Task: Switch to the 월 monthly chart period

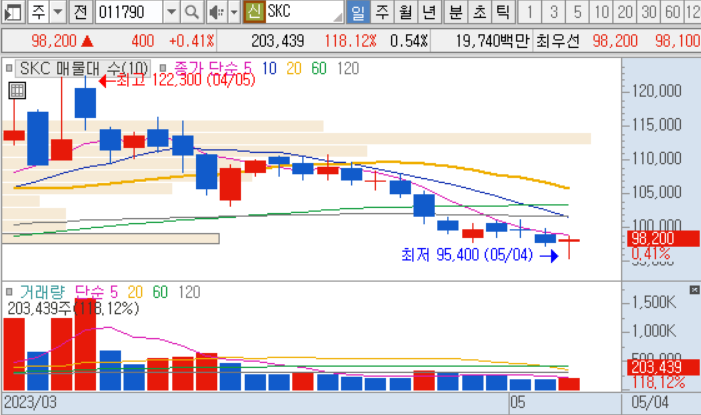Action: coord(405,12)
